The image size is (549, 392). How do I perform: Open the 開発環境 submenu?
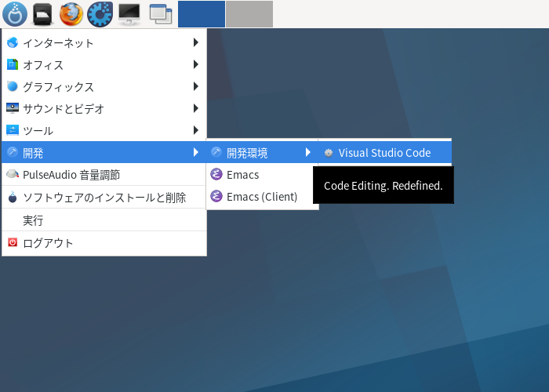click(x=263, y=152)
